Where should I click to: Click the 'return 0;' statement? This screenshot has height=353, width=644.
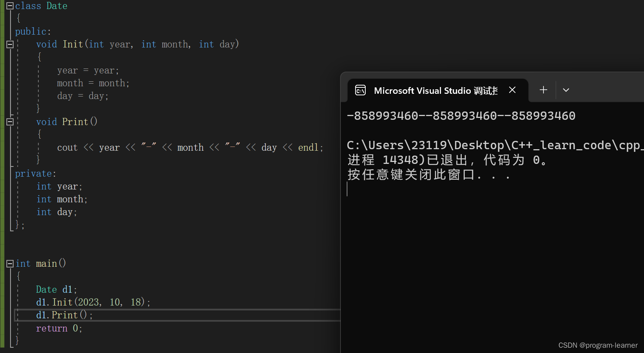pyautogui.click(x=59, y=329)
